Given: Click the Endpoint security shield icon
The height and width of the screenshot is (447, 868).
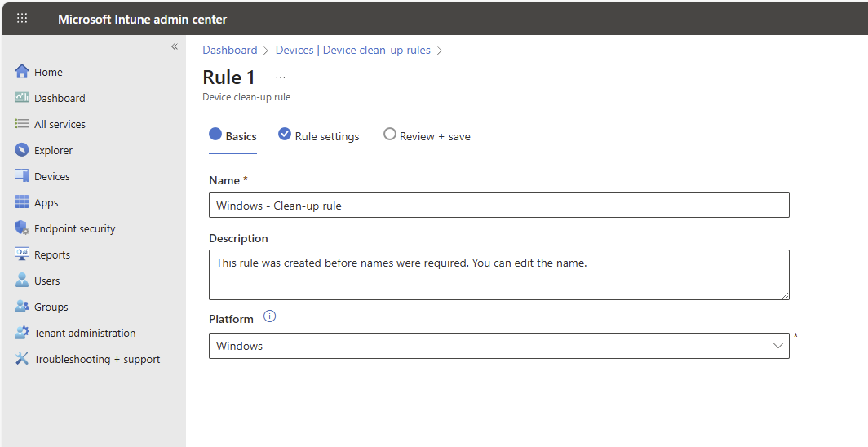Looking at the screenshot, I should [x=21, y=228].
